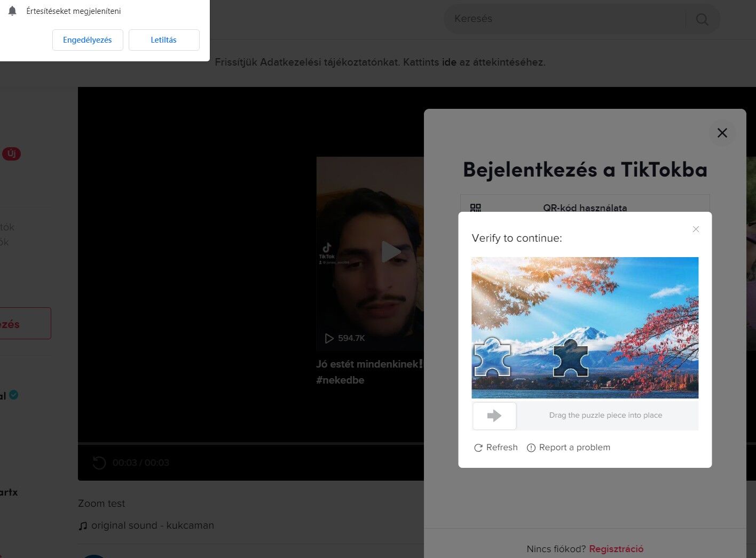
Task: Click the Zoom test video caption
Action: (x=101, y=504)
